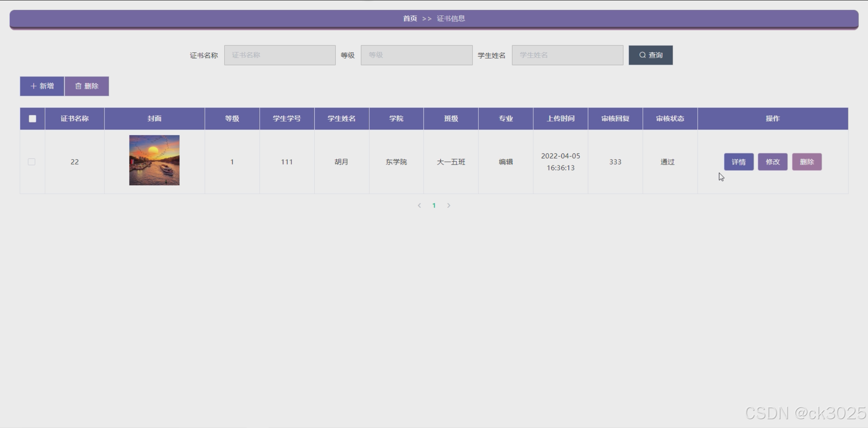The width and height of the screenshot is (868, 428).
Task: Click the 审核状态 column header
Action: click(x=670, y=119)
